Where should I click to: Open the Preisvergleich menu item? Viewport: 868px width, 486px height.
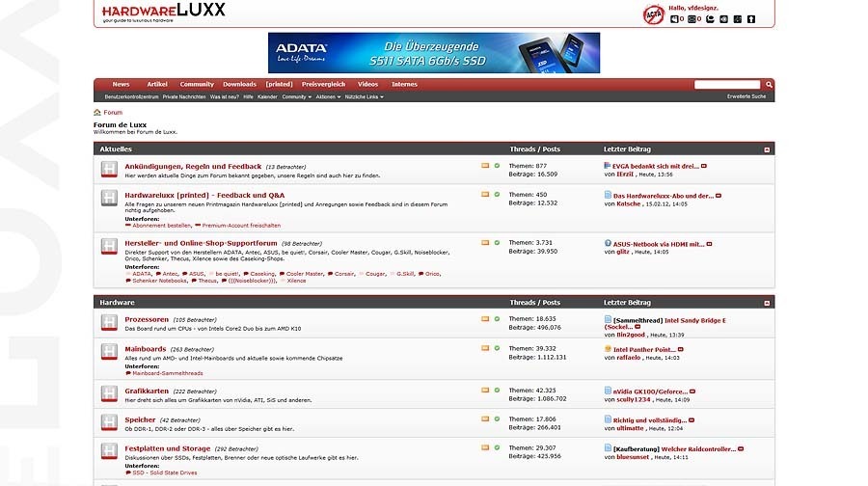point(323,84)
